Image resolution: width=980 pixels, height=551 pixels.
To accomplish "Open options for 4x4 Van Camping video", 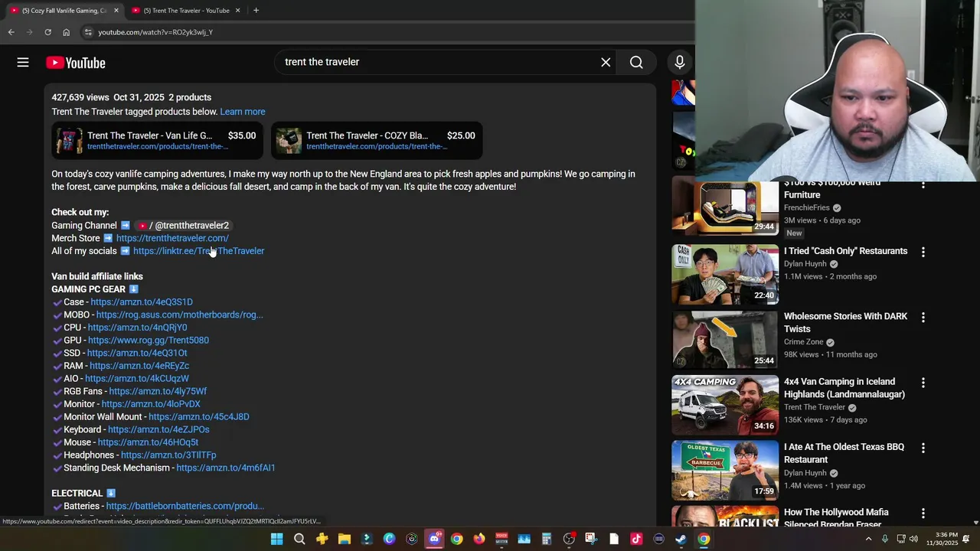I will click(x=923, y=383).
